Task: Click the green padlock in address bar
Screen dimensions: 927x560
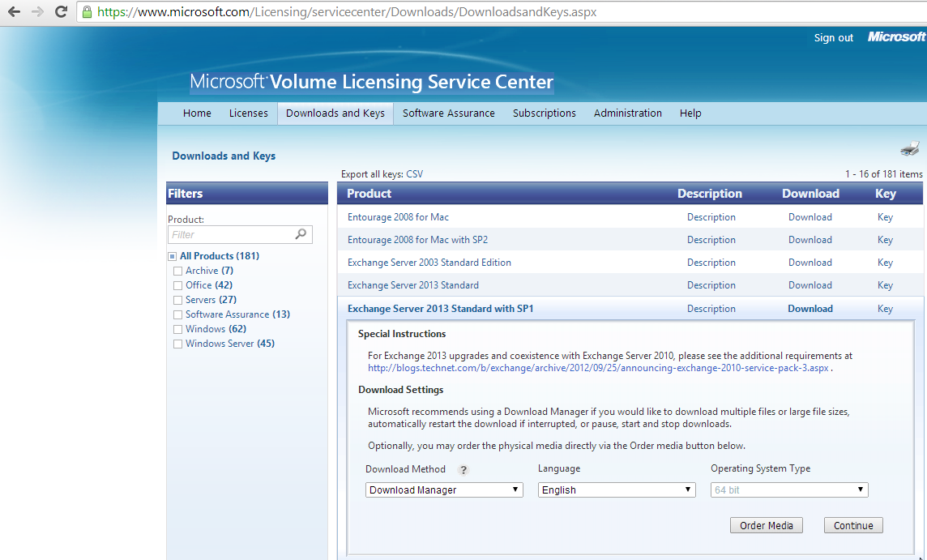Action: coord(87,12)
